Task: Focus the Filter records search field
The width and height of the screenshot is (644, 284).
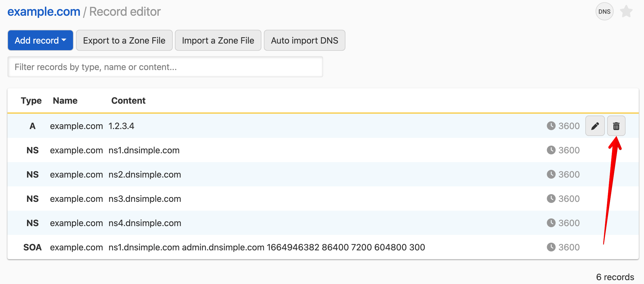Action: tap(165, 67)
